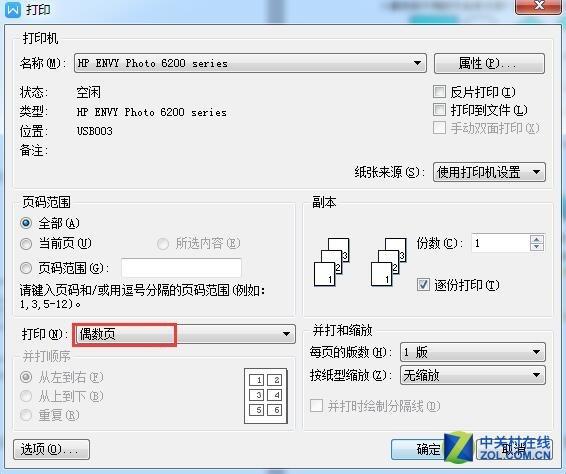
Task: Enable the 反片打印 checkbox
Action: tap(439, 92)
